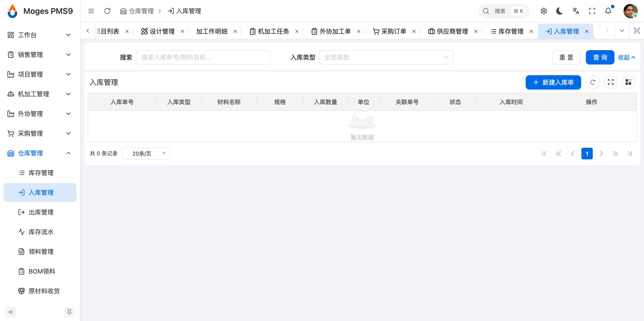The image size is (644, 321).
Task: Toggle the sidebar hamburger menu icon
Action: [x=91, y=11]
